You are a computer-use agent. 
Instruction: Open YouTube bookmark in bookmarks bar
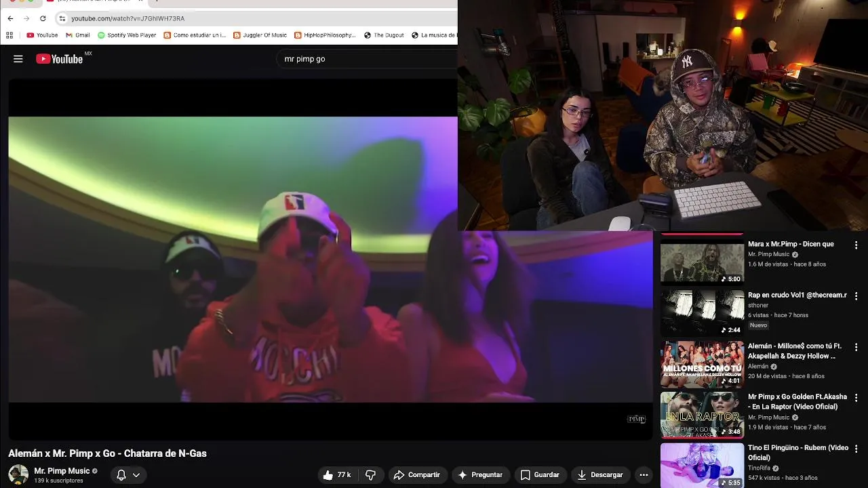click(42, 35)
